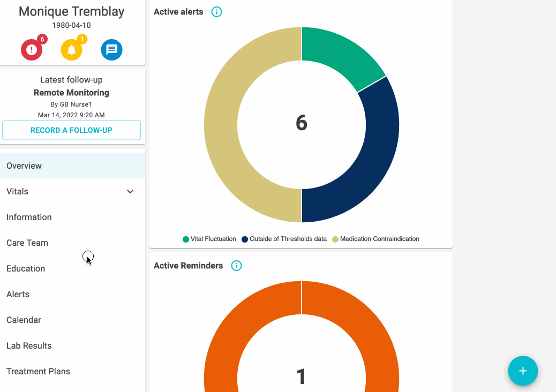Click the 1 count in reminders donut
This screenshot has height=392, width=556.
click(300, 376)
